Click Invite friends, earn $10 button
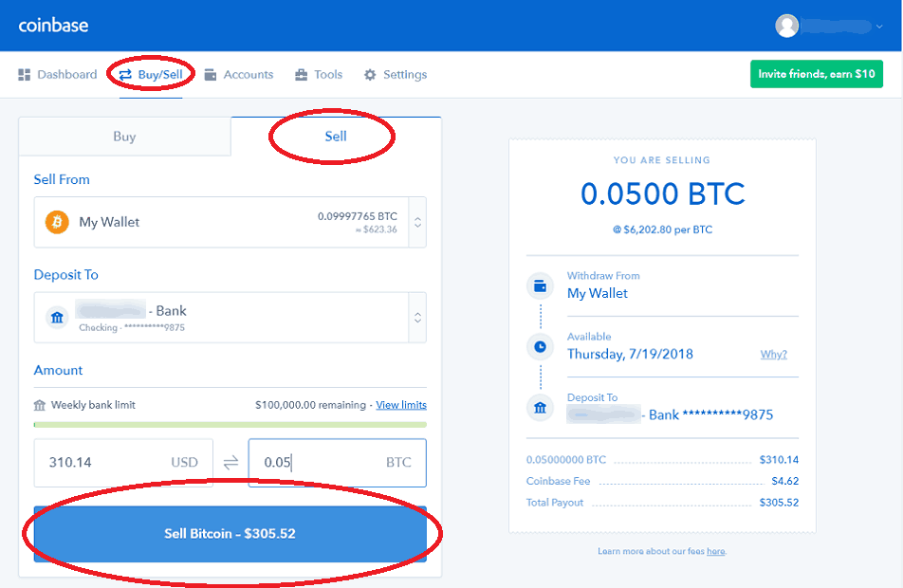Screen dimensions: 903x588 pos(816,74)
